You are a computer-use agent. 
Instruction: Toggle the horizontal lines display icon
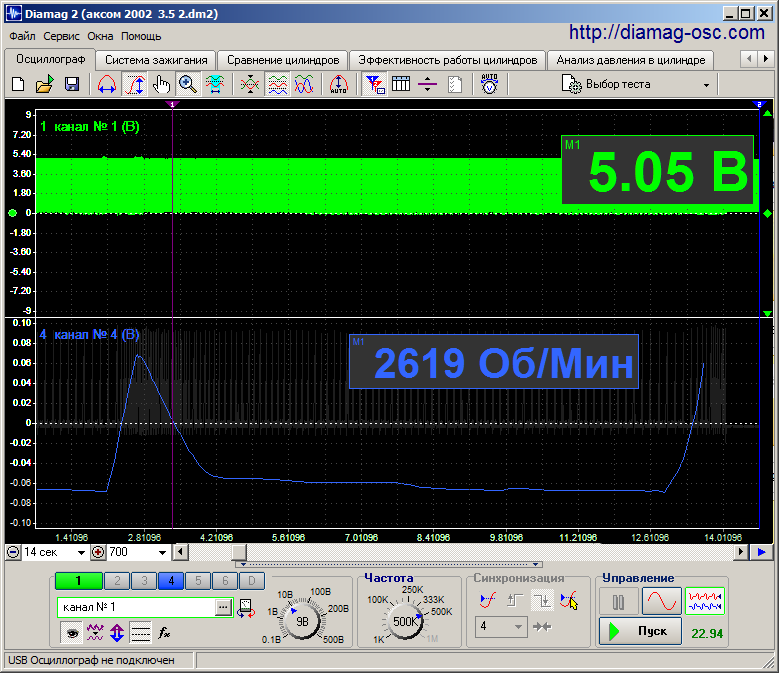click(141, 633)
